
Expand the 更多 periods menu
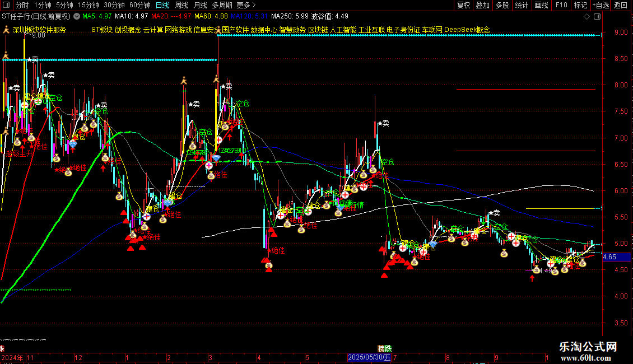pos(246,5)
